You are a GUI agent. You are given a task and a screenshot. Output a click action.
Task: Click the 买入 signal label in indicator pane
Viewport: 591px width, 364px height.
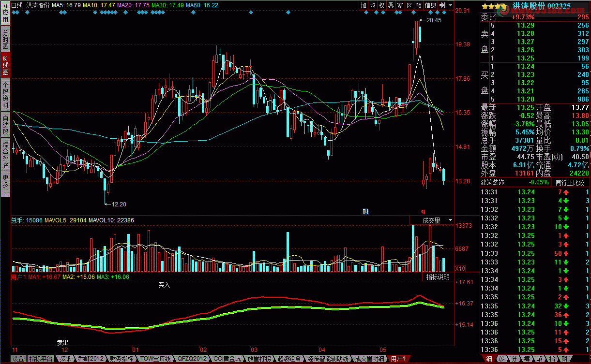coord(165,285)
